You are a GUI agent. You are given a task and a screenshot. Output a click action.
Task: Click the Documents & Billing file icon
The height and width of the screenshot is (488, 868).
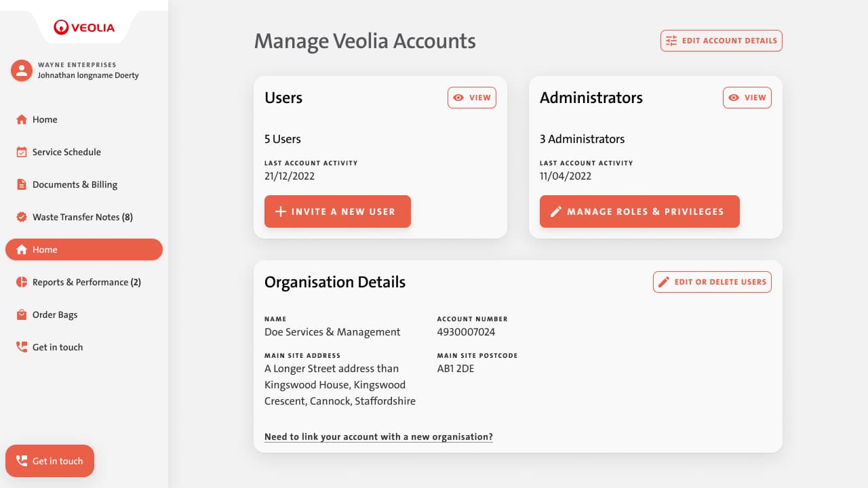[22, 184]
